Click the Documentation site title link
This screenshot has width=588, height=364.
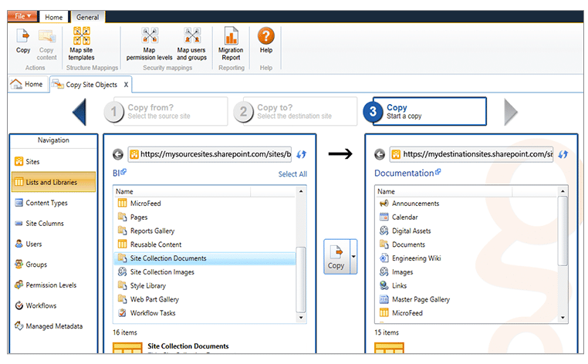coord(404,173)
